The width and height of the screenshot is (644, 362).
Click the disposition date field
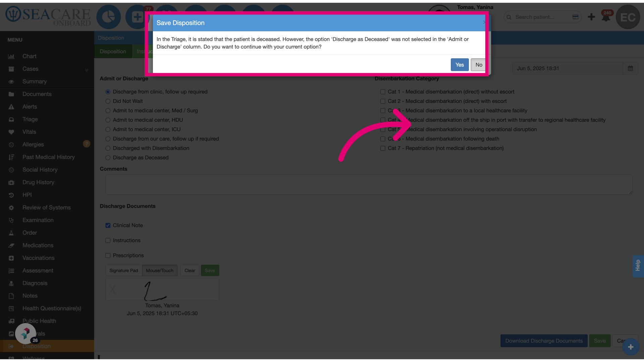coord(568,68)
